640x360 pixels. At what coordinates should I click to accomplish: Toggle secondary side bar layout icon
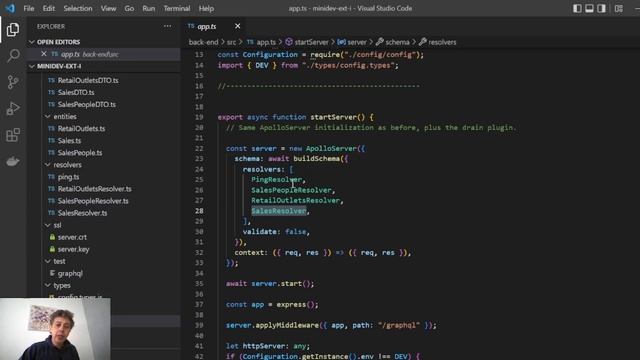point(602,8)
